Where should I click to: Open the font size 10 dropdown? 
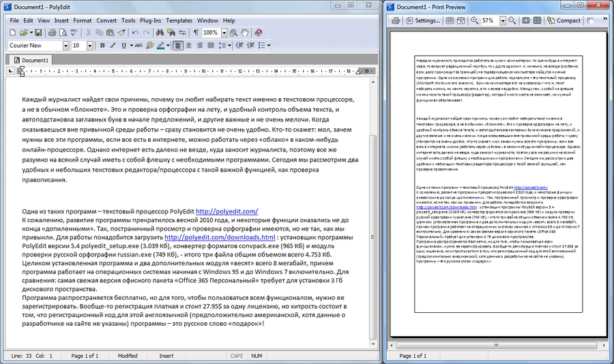[89, 46]
